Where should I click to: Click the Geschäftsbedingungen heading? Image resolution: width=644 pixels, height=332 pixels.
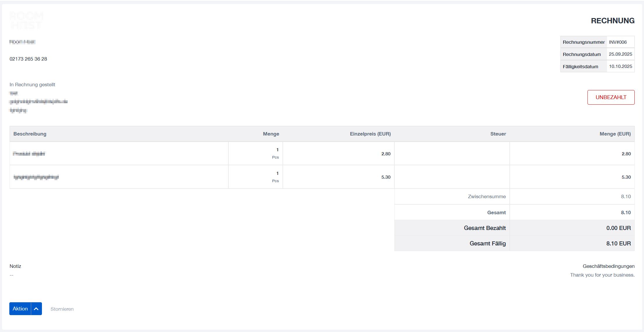click(x=608, y=266)
